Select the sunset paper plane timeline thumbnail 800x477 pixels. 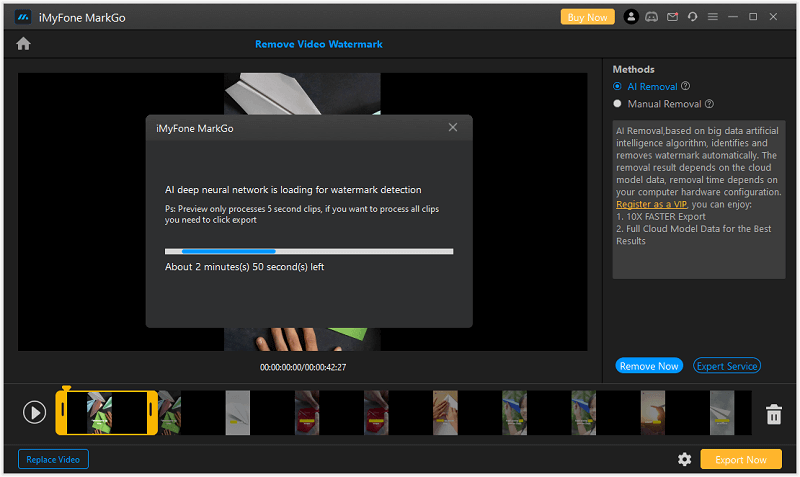click(653, 413)
